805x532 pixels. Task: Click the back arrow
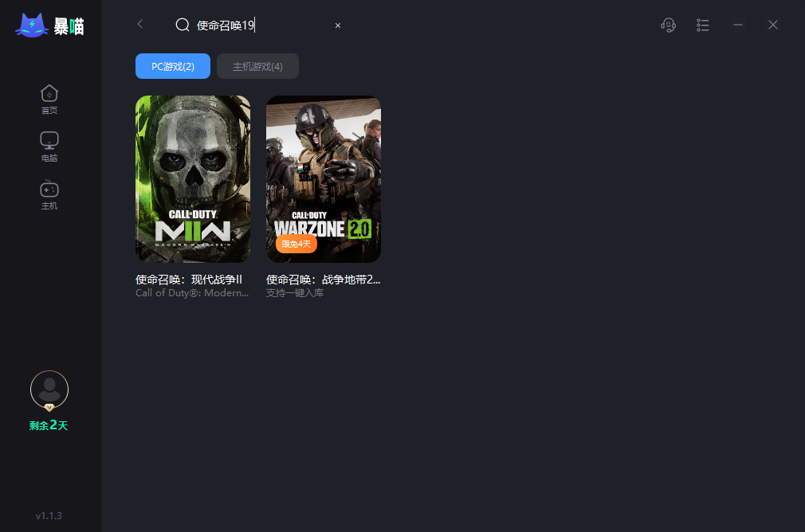pyautogui.click(x=139, y=24)
